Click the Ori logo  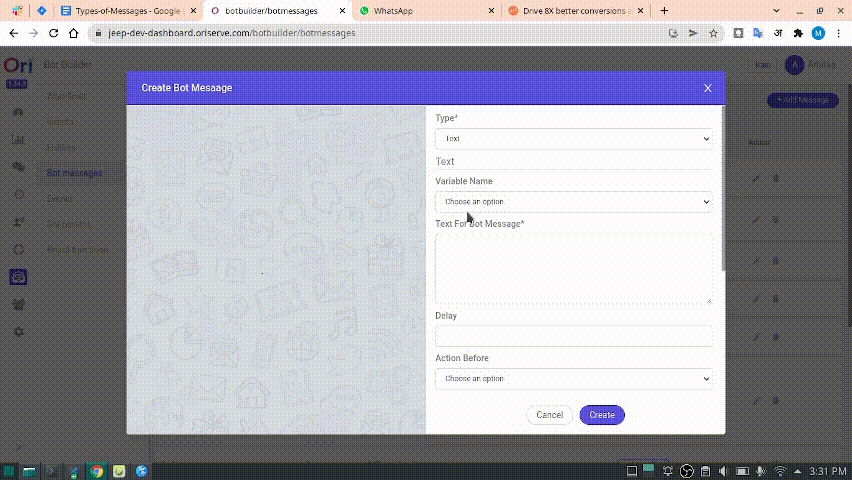click(18, 66)
